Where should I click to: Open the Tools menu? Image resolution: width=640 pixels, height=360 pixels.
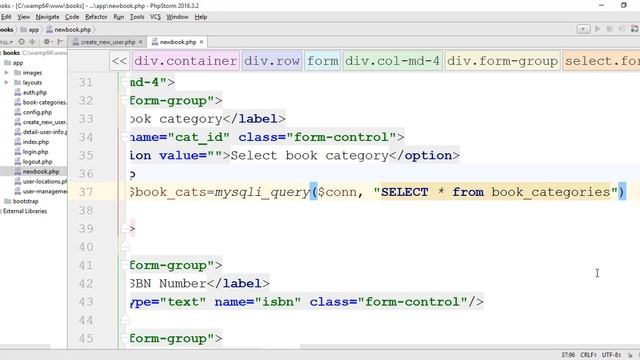pos(137,17)
